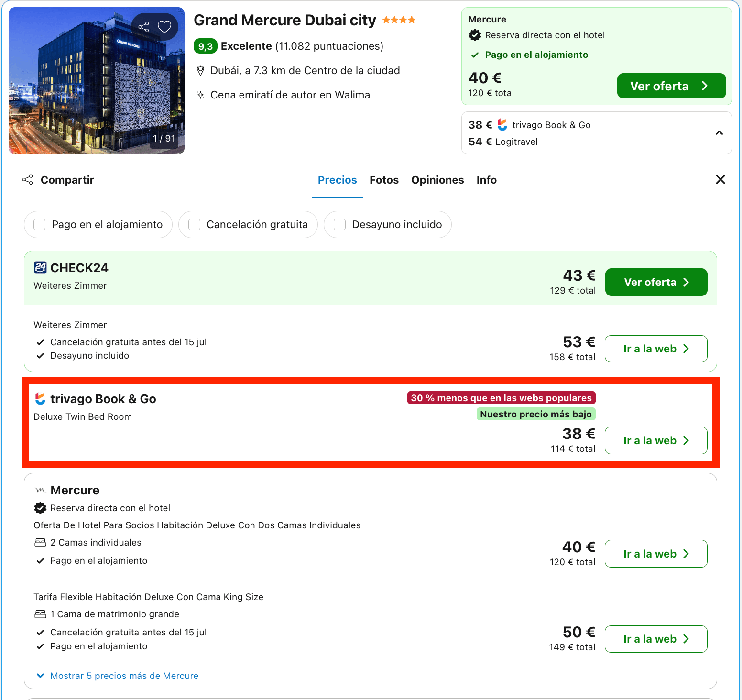Click the 9,3 rating badge
The width and height of the screenshot is (742, 700).
point(206,46)
